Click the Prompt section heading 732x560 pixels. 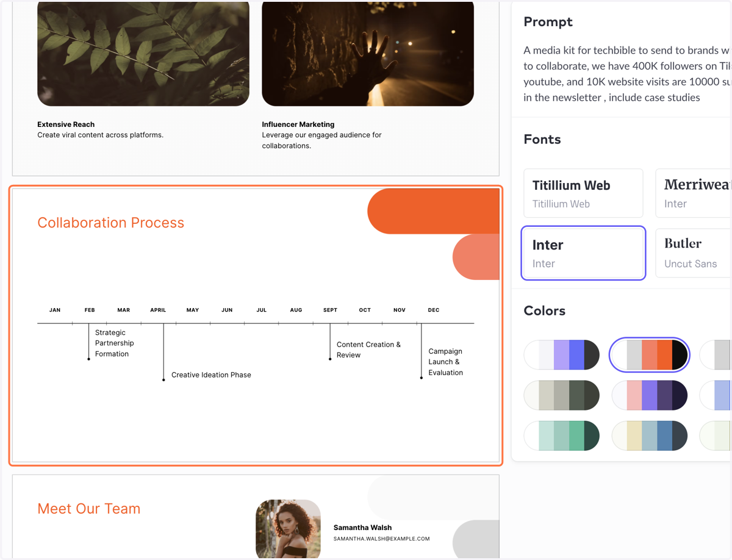[x=548, y=22]
